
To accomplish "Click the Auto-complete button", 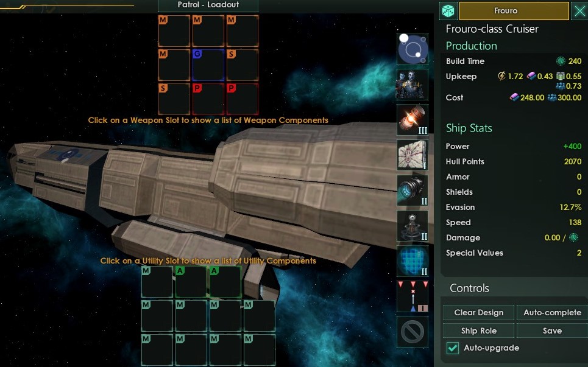I will click(x=553, y=312).
